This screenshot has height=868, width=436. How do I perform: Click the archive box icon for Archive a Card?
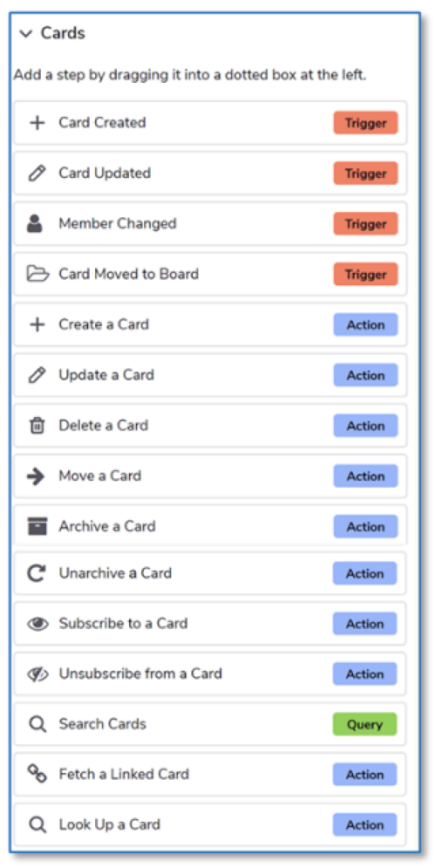tap(37, 526)
